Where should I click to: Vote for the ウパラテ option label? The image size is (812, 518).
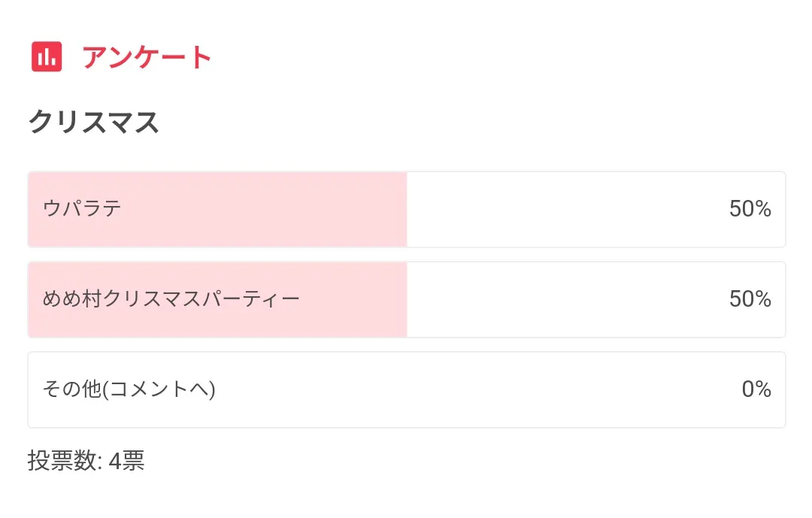pyautogui.click(x=83, y=209)
